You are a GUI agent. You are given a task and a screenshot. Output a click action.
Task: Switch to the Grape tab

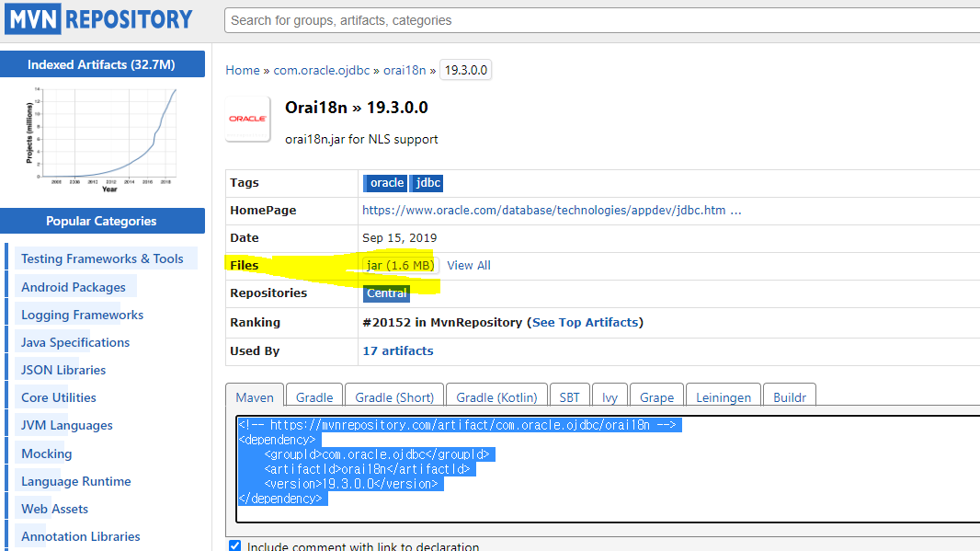[x=657, y=397]
